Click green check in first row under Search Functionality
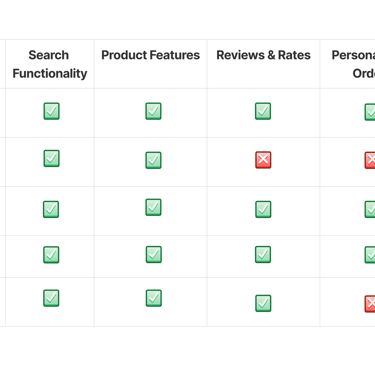 click(52, 111)
